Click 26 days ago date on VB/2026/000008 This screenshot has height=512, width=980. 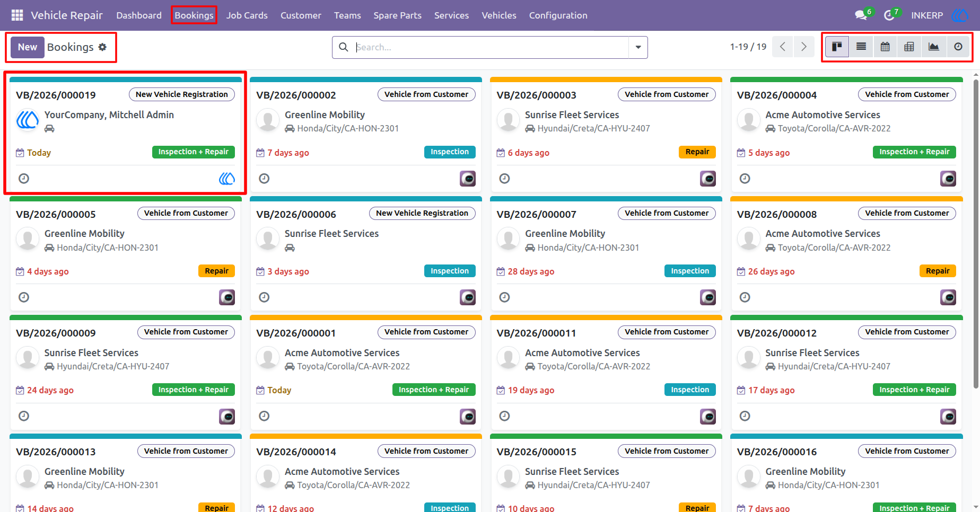[x=771, y=271]
